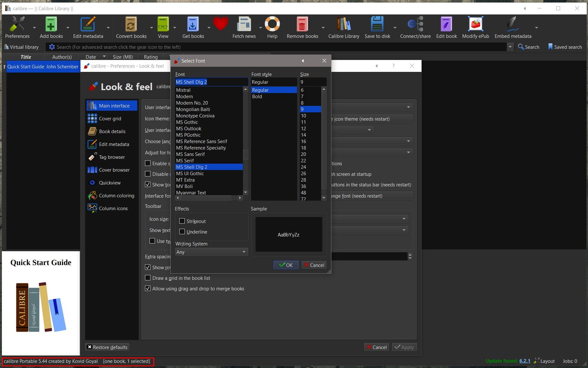The image size is (588, 368).
Task: Click the Apply button in Preferences
Action: point(404,347)
